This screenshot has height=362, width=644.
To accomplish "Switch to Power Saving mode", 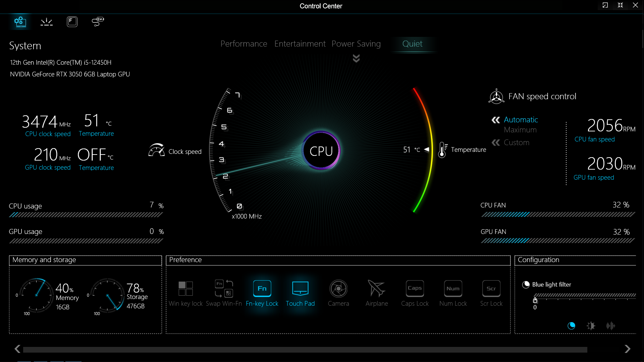I will 356,44.
